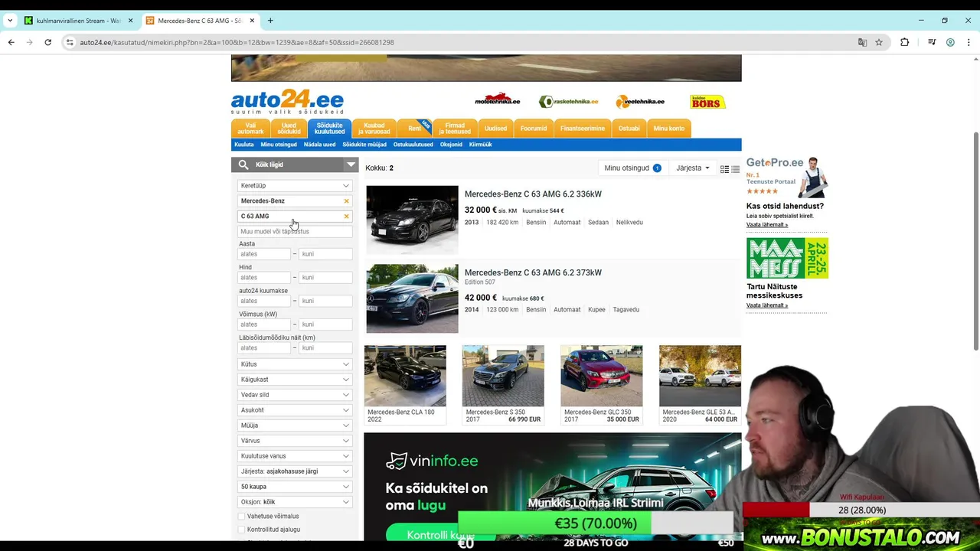Click the Minu otsingud button above results
This screenshot has width=980, height=551.
pos(632,168)
